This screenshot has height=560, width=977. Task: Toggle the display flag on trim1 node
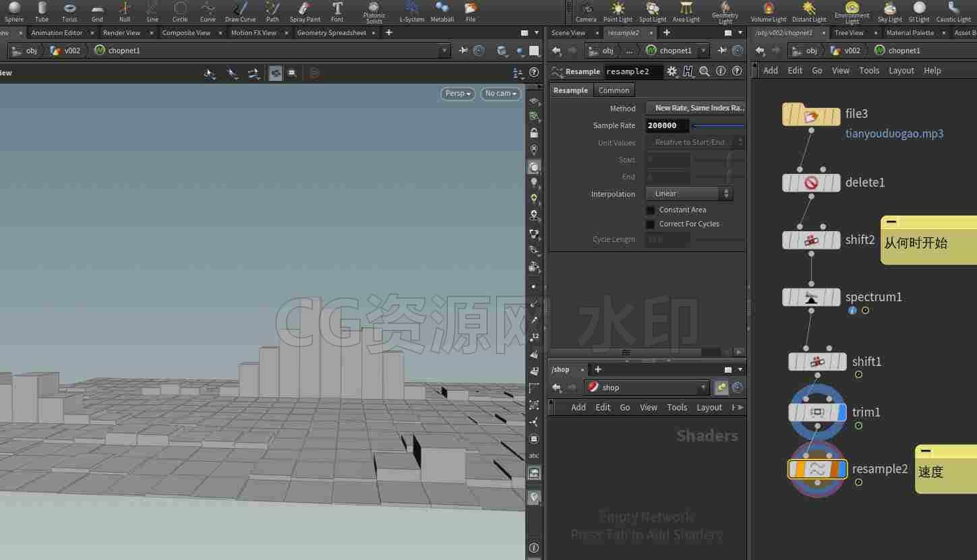click(x=841, y=412)
